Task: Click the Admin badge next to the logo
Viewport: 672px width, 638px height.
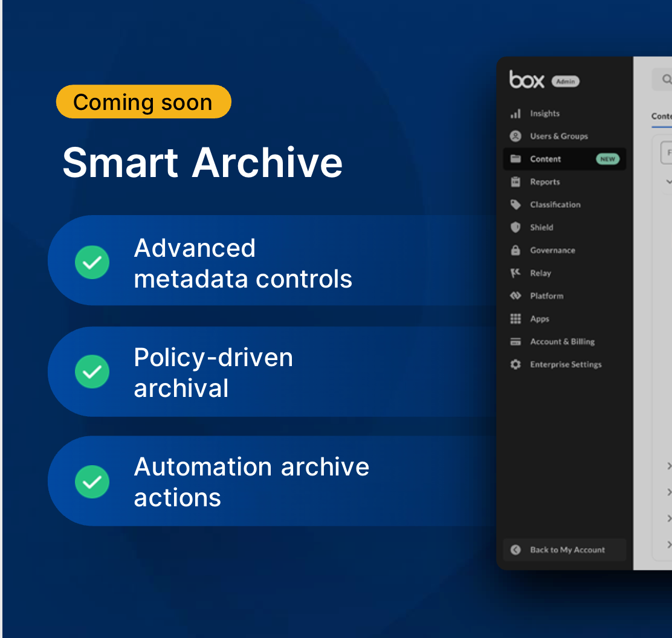Action: click(x=565, y=82)
